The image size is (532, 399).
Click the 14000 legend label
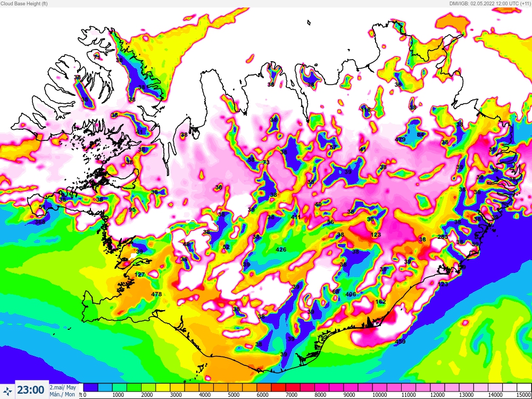(495, 395)
